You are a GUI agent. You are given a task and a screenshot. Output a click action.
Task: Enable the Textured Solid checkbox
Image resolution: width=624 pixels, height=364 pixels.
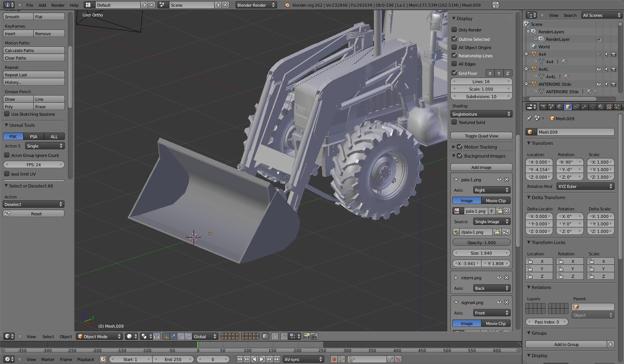point(454,122)
